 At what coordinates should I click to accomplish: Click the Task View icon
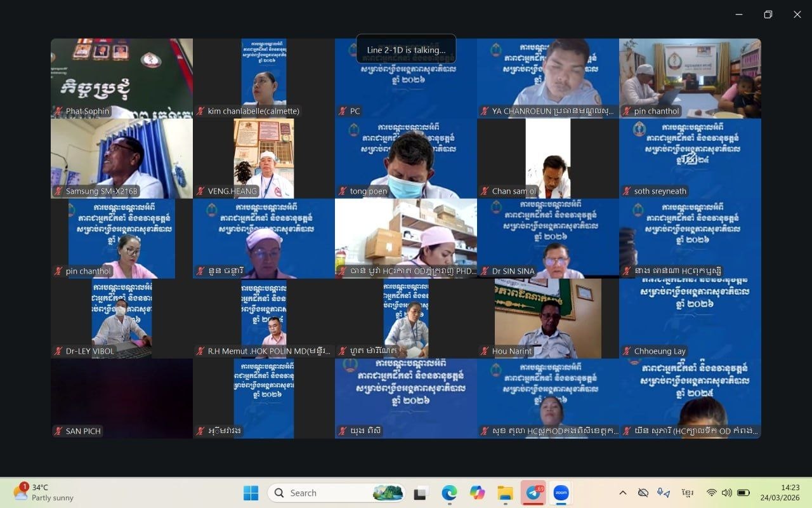click(x=420, y=493)
